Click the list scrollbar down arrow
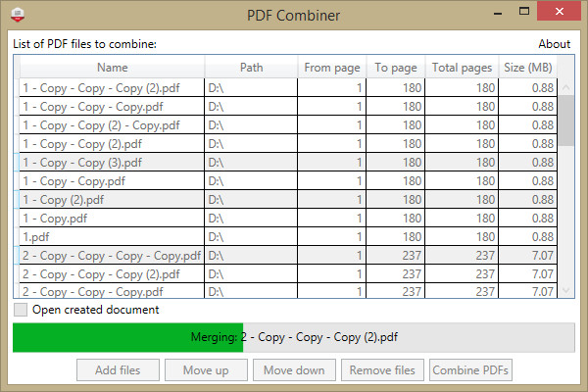 565,290
